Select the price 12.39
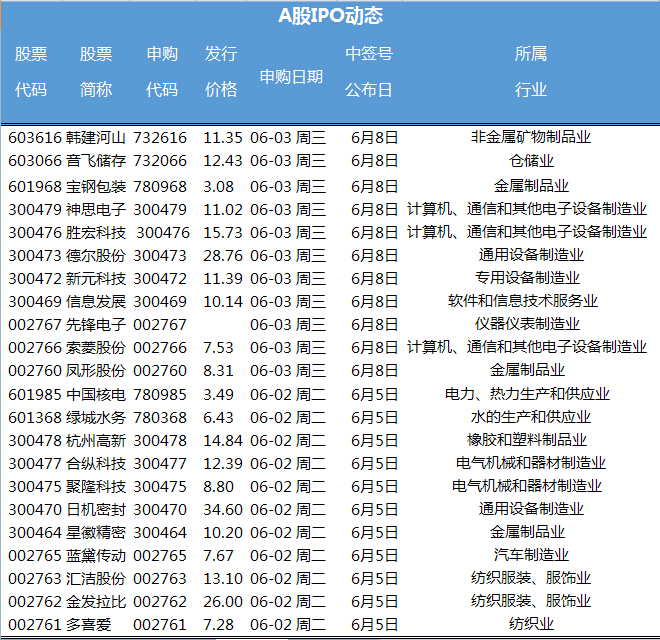 (x=223, y=464)
